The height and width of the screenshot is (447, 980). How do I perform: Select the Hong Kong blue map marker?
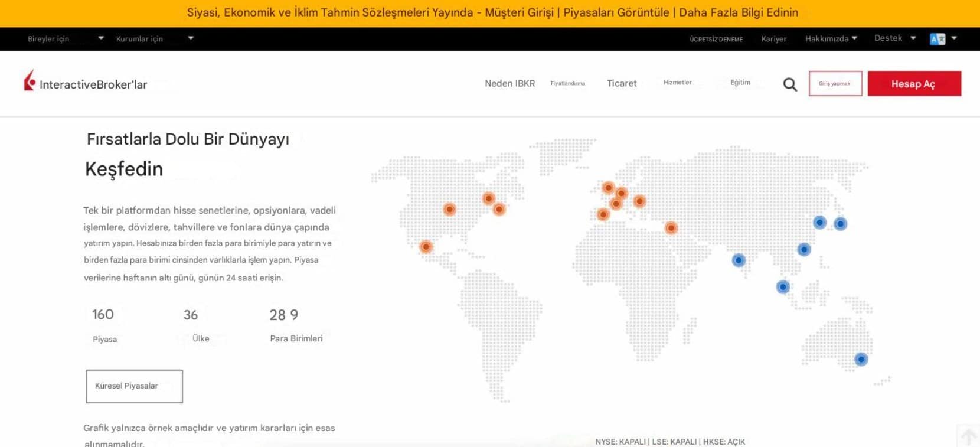point(804,249)
